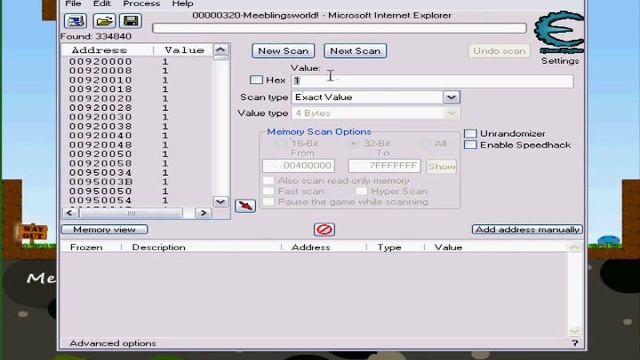Click the Show button
Screen dimensions: 640x360
[442, 167]
